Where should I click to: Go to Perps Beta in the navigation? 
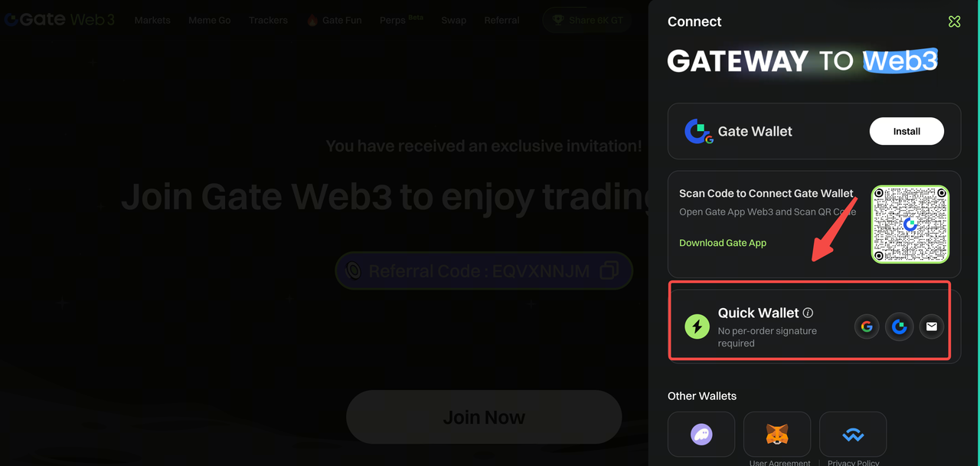click(x=401, y=20)
